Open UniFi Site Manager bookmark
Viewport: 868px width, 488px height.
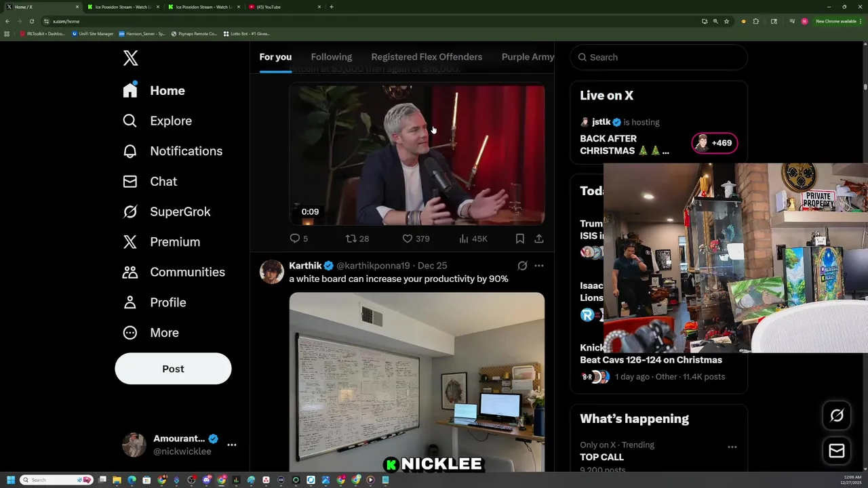[x=93, y=33]
